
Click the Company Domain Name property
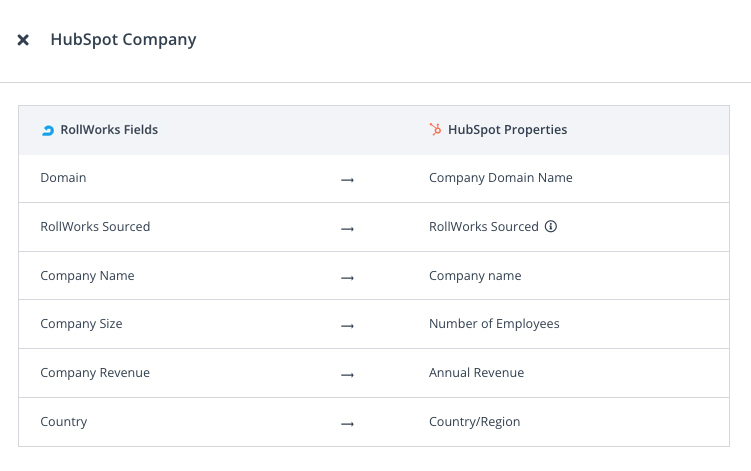point(500,178)
